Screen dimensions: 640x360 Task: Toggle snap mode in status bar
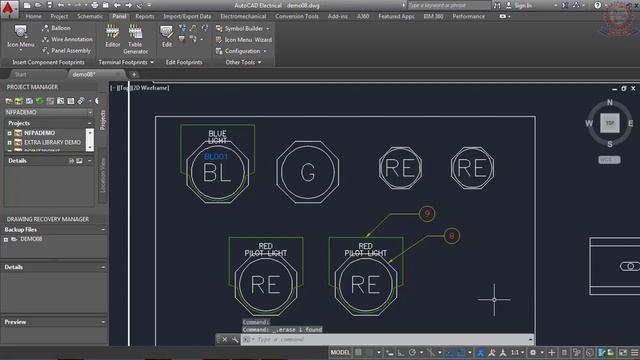pyautogui.click(x=369, y=352)
